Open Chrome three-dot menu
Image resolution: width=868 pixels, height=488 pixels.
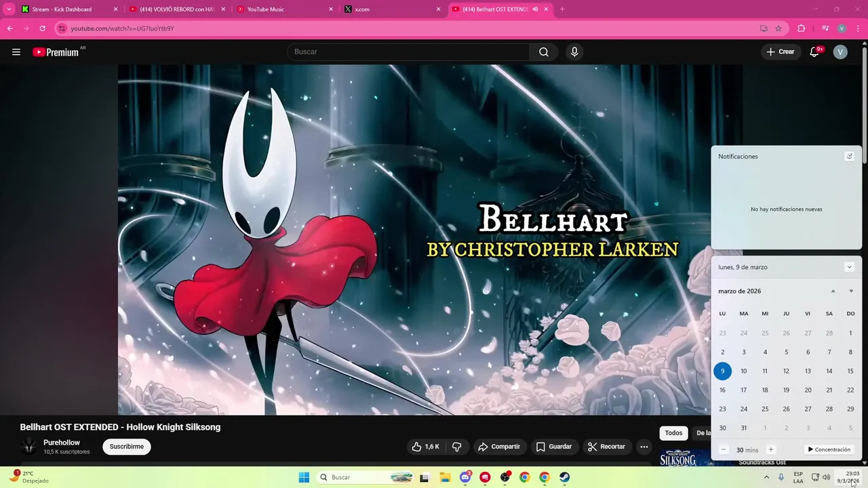tap(857, 28)
